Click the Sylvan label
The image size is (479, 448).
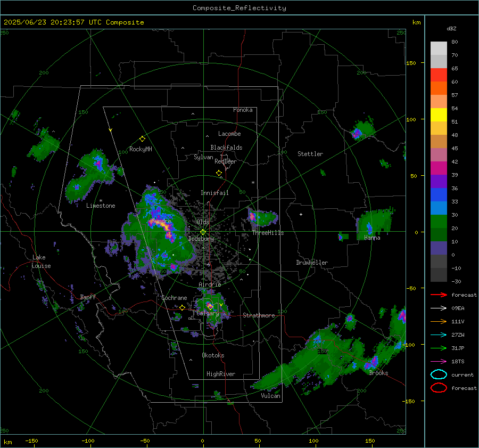click(x=203, y=157)
